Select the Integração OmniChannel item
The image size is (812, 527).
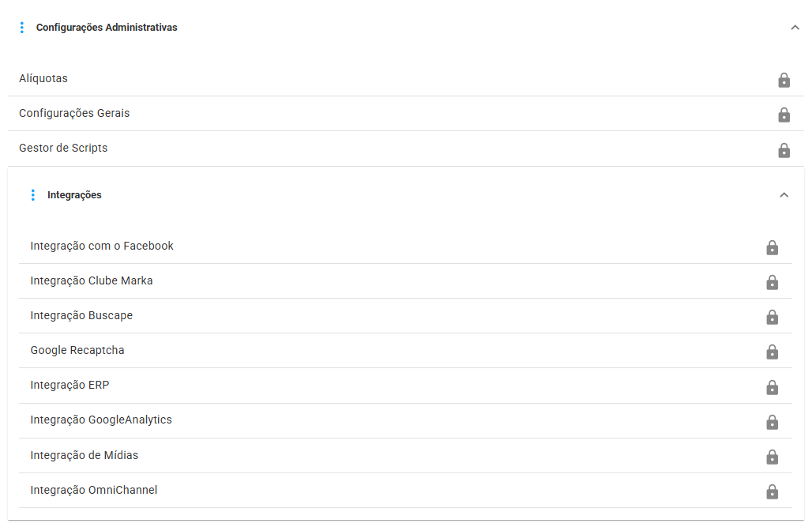[405, 490]
